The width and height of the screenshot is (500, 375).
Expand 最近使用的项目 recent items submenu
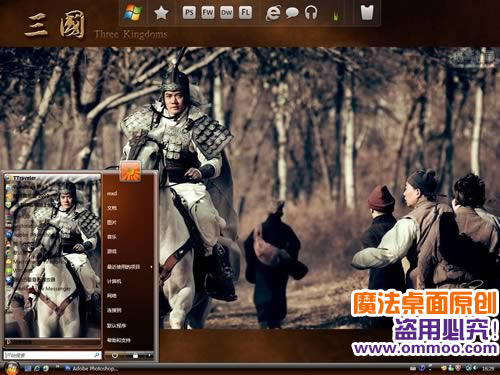tap(129, 267)
